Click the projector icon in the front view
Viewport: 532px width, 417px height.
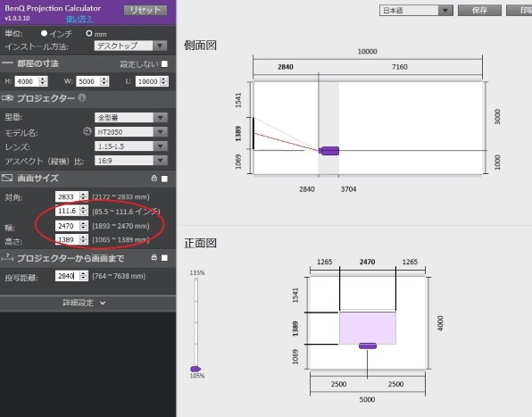coord(368,346)
